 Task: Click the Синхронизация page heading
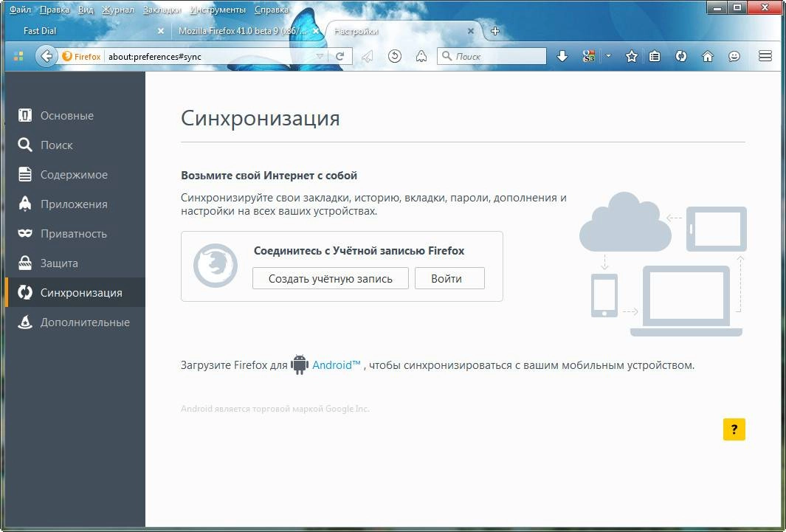coord(261,119)
